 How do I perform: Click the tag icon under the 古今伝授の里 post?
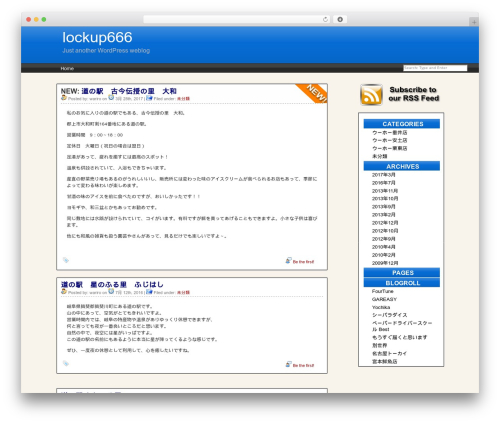66,260
